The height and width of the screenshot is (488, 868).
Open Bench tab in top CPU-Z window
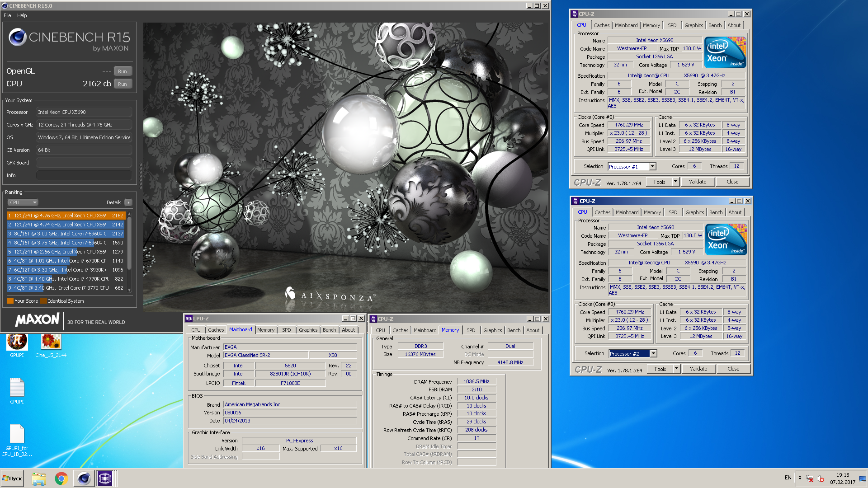[715, 25]
